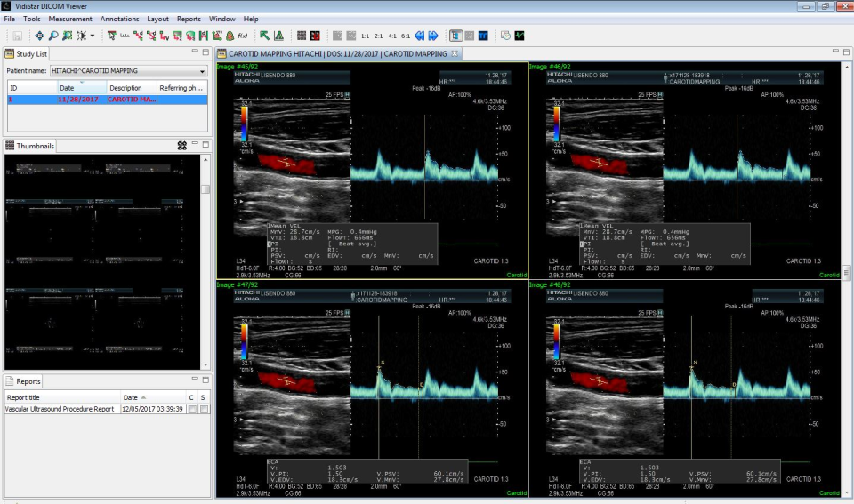Screen dimensions: 854x504
Task: Set layout to 6:1 view
Action: [x=406, y=36]
